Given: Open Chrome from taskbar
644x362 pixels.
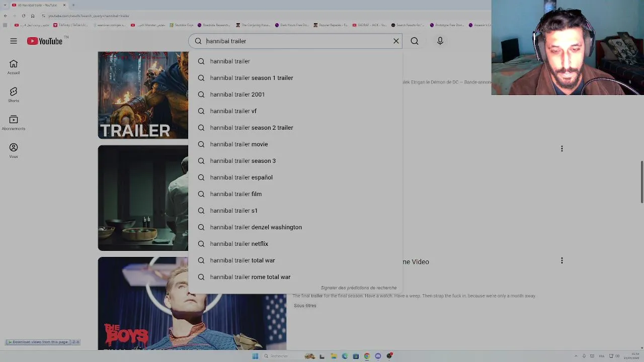Looking at the screenshot, I should (367, 356).
